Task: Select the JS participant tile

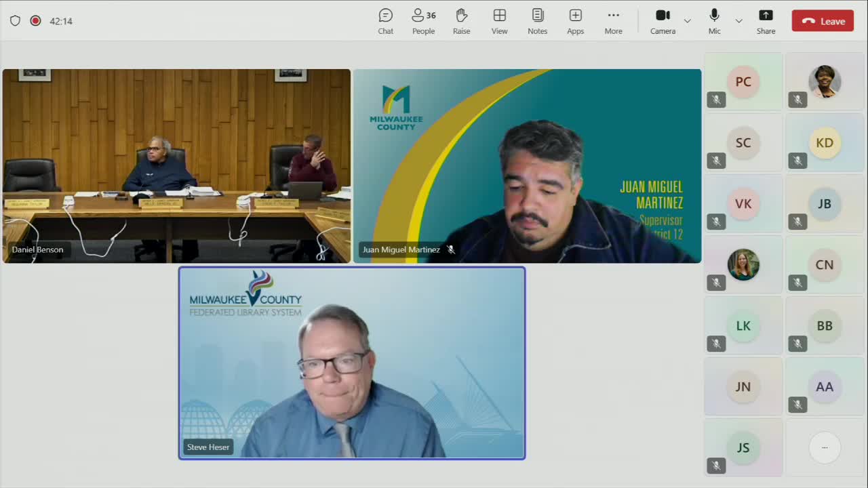Action: pos(743,447)
